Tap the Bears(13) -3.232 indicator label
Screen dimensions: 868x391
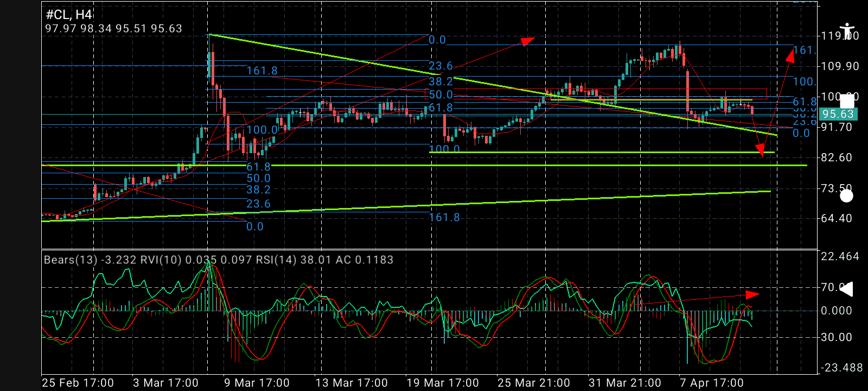pyautogui.click(x=90, y=260)
